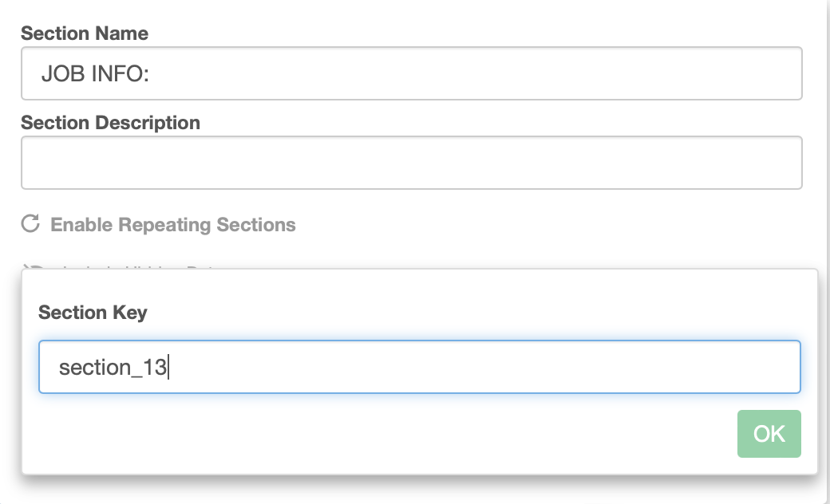Focus the empty Section Description field

(411, 162)
